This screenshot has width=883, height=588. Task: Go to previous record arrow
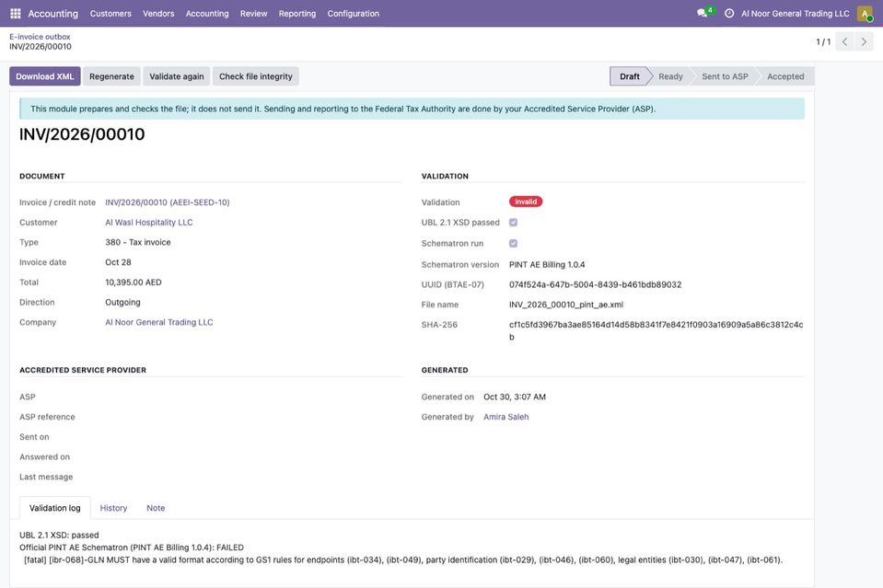pos(844,41)
